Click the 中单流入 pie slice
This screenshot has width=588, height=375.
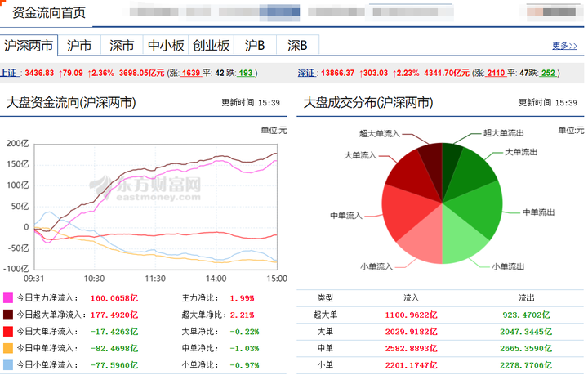tap(407, 212)
